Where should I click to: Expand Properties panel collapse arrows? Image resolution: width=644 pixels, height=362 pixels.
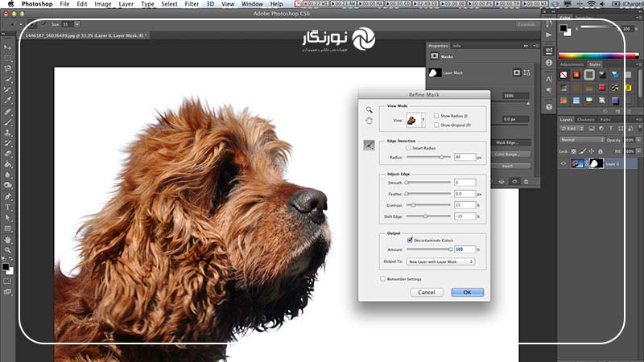526,46
